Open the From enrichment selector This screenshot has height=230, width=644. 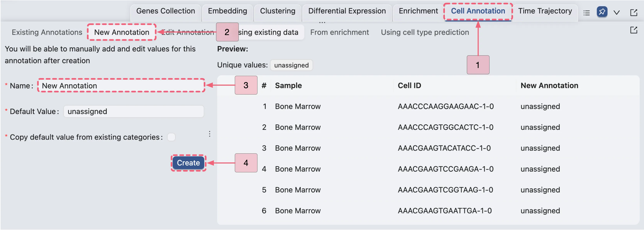pyautogui.click(x=340, y=32)
